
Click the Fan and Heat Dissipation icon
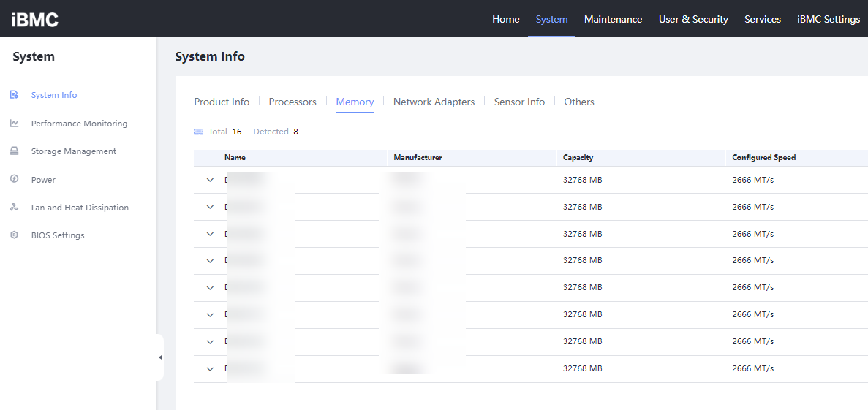[x=15, y=208]
